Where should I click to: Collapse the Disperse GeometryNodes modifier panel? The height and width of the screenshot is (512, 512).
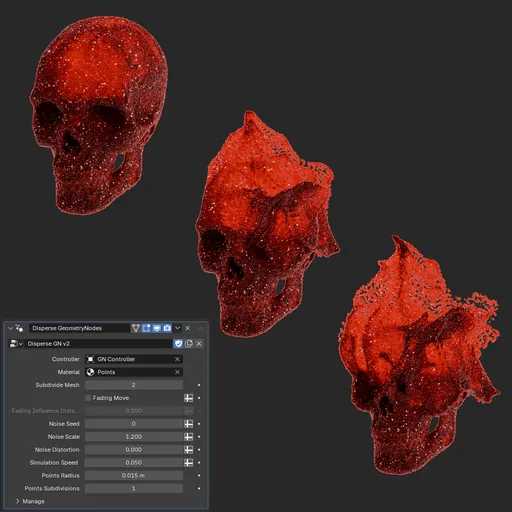(10, 328)
